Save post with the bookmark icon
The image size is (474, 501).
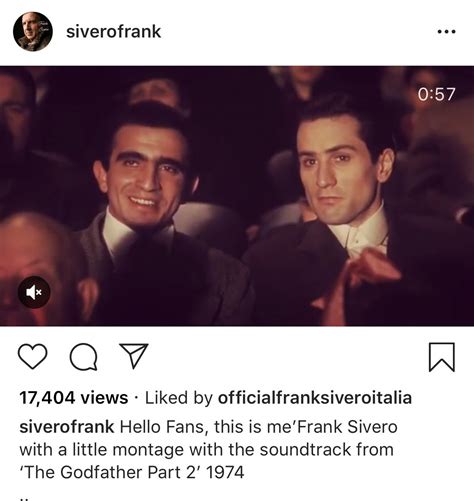tap(441, 357)
